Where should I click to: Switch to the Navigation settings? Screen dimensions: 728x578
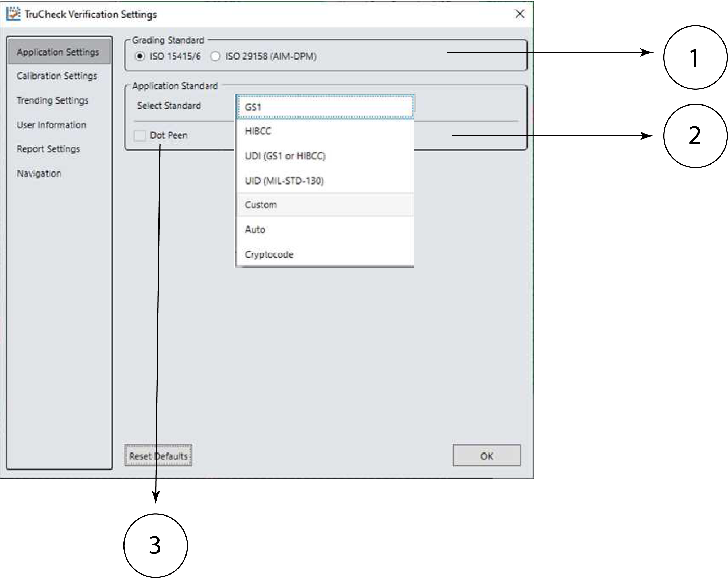[39, 173]
